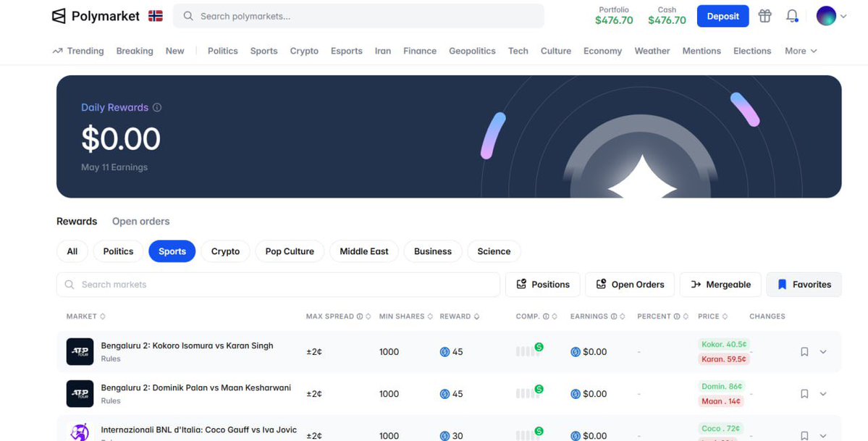Bookmark the Dominik Palan vs Maan Kesharwani market
The width and height of the screenshot is (868, 441).
click(804, 394)
